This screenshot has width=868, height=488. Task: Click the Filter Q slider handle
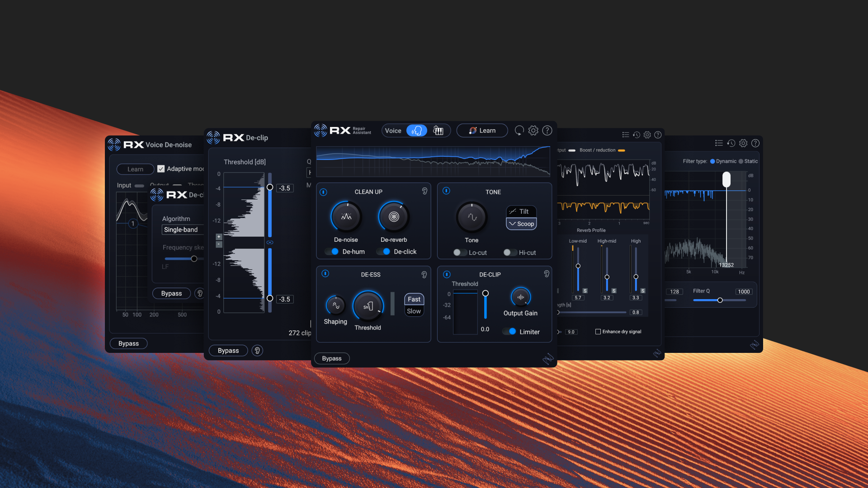pyautogui.click(x=720, y=300)
